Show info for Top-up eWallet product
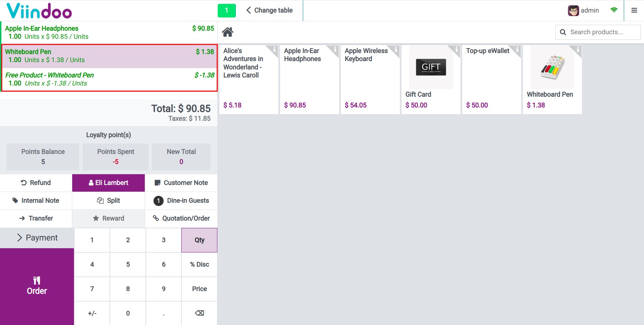Screen dimensions: 644x325 point(517,49)
